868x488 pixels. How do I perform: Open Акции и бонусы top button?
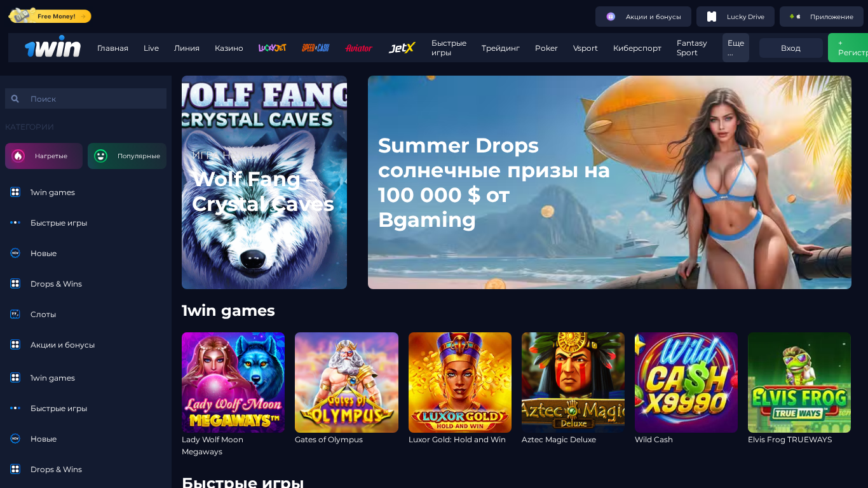(x=643, y=17)
